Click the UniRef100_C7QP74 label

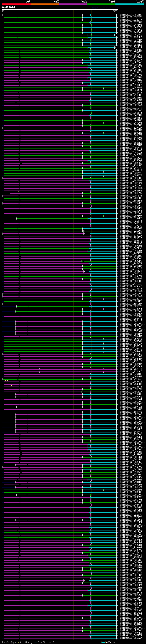point(131,93)
